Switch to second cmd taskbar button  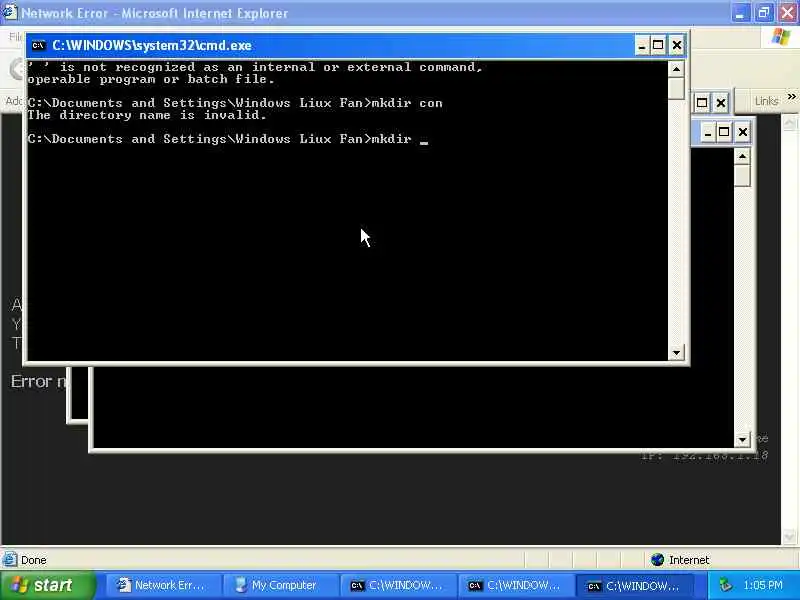click(x=515, y=585)
